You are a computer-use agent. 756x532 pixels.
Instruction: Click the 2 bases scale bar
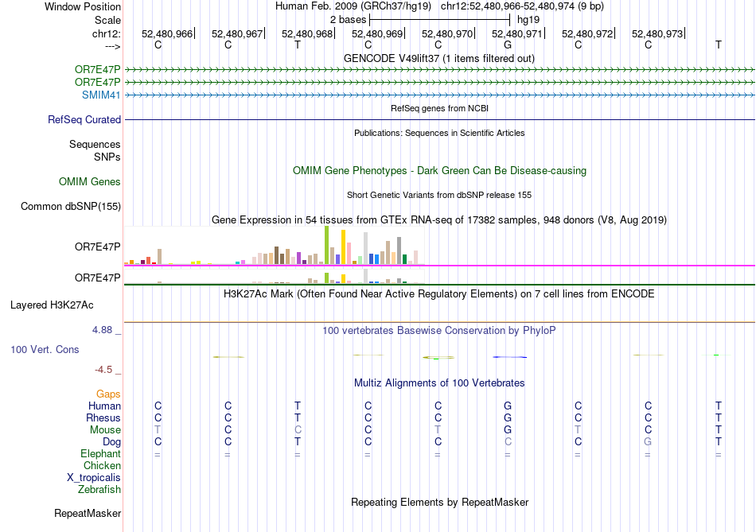440,20
